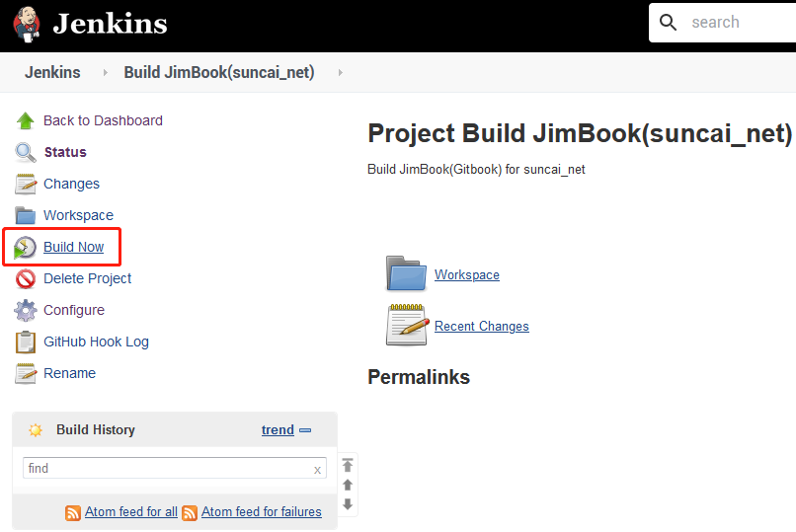Open the Jenkins breadcrumb link
Viewport: 796px width, 532px height.
tap(52, 72)
